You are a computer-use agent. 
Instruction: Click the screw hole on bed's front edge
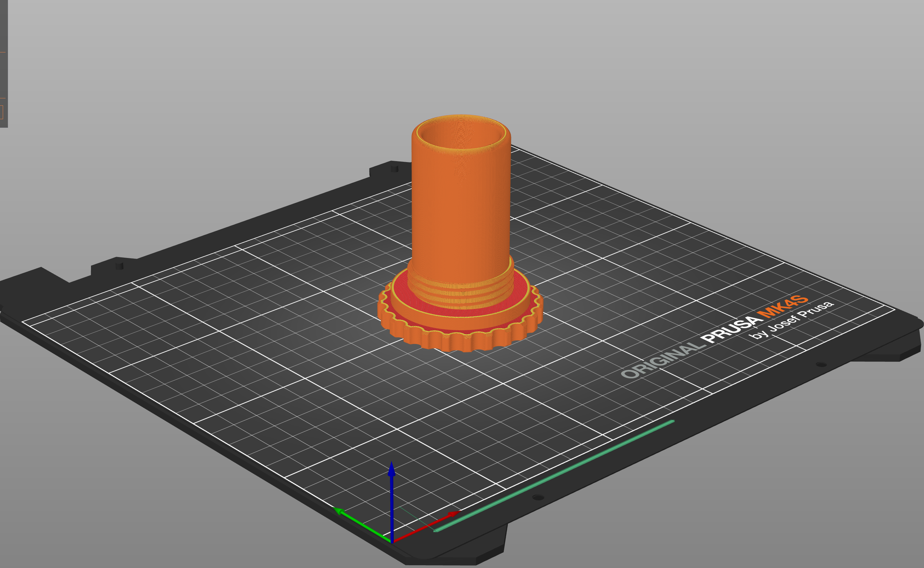[x=538, y=497]
